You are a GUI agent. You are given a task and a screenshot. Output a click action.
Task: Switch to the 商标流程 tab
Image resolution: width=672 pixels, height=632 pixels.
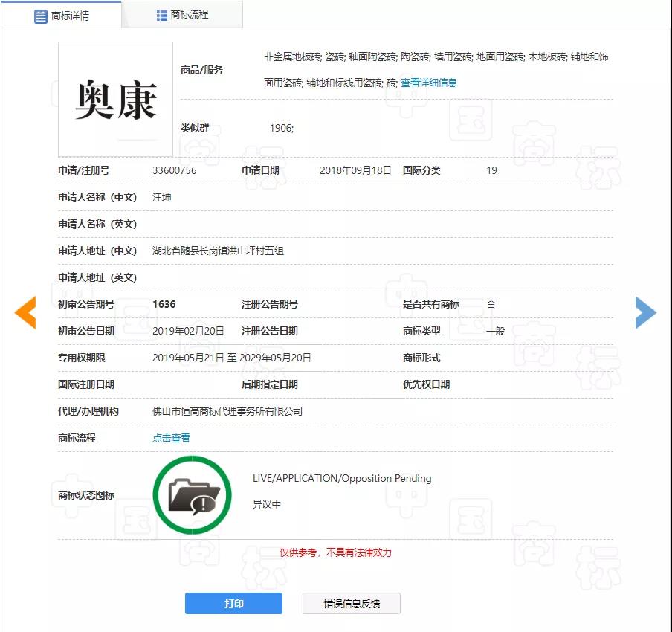(x=189, y=15)
